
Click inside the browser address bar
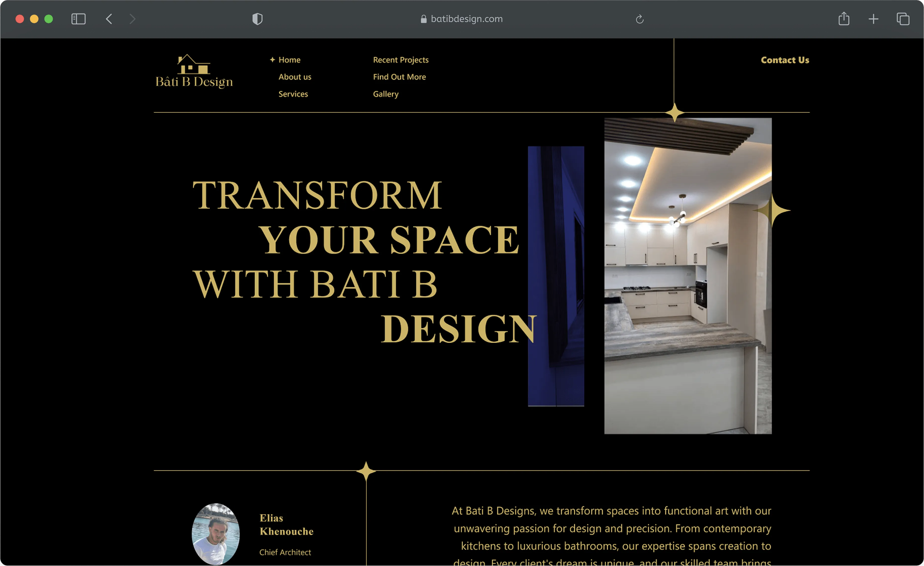click(x=467, y=19)
